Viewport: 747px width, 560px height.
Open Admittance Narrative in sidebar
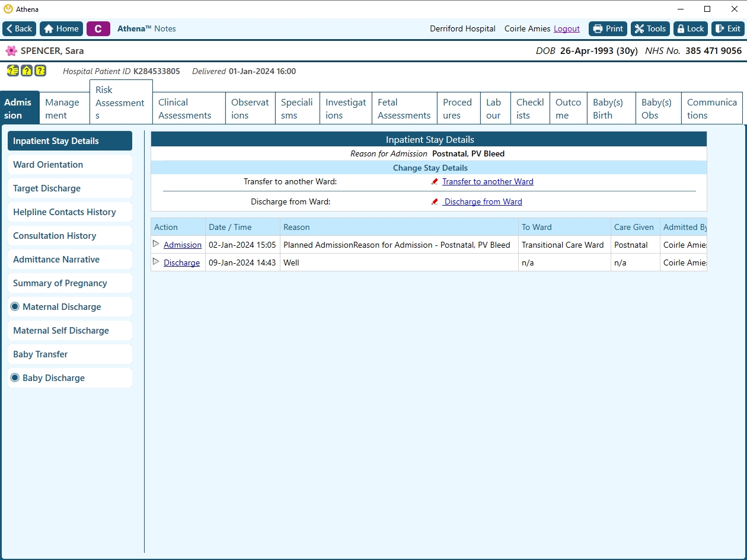(70, 260)
